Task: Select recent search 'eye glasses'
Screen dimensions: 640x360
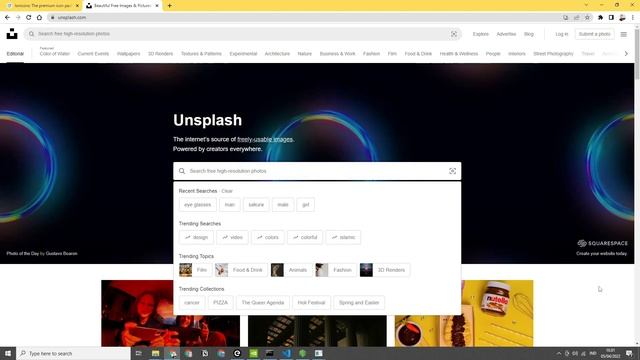Action: tap(198, 204)
